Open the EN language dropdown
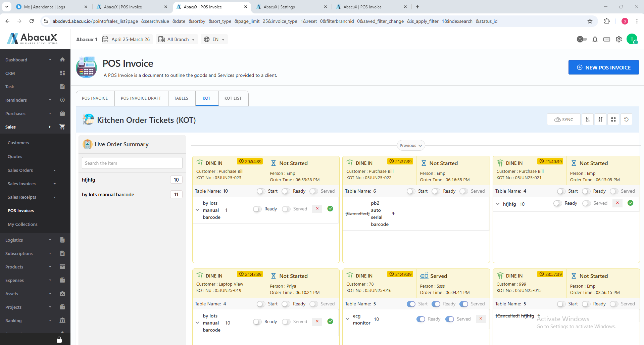This screenshot has height=345, width=644. 214,39
